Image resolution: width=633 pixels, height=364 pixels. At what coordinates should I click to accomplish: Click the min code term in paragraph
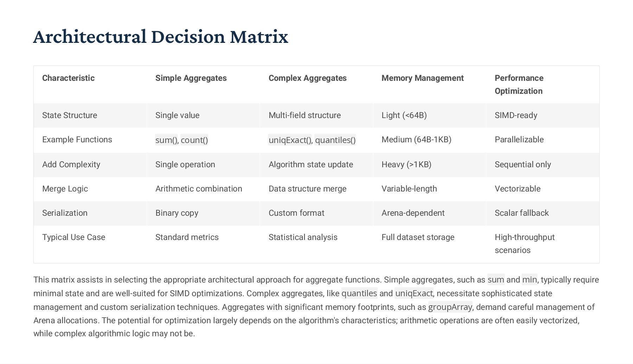(529, 280)
